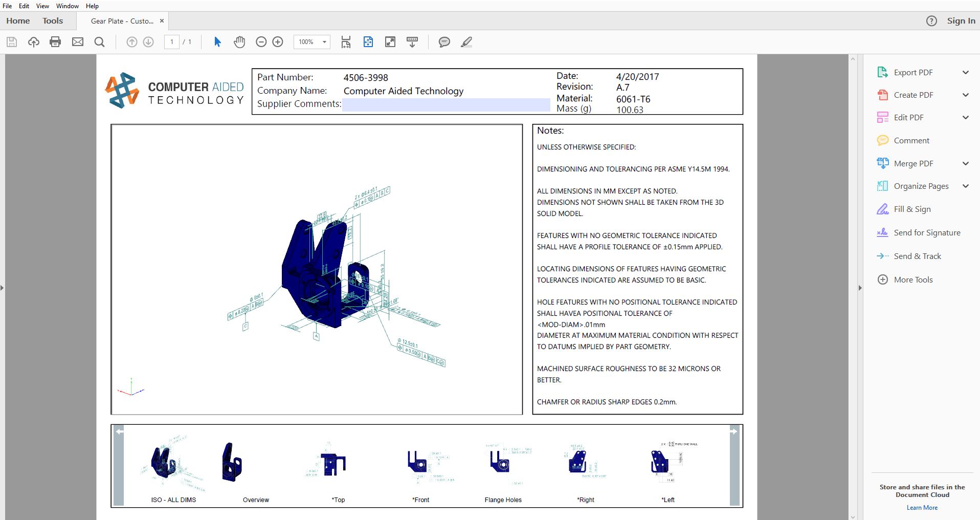
Task: Expand the Export PDF options
Action: pos(965,73)
